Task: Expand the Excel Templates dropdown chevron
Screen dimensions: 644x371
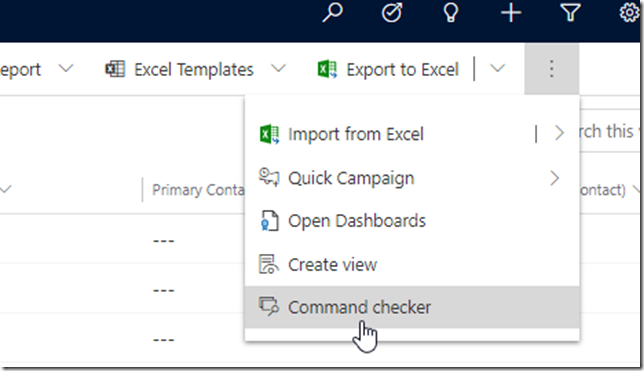Action: (x=278, y=69)
